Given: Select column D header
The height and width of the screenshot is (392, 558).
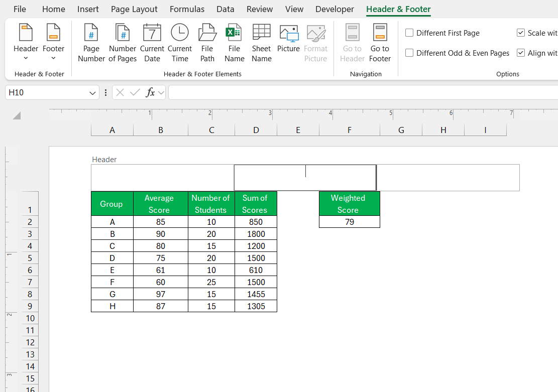Looking at the screenshot, I should tap(256, 130).
